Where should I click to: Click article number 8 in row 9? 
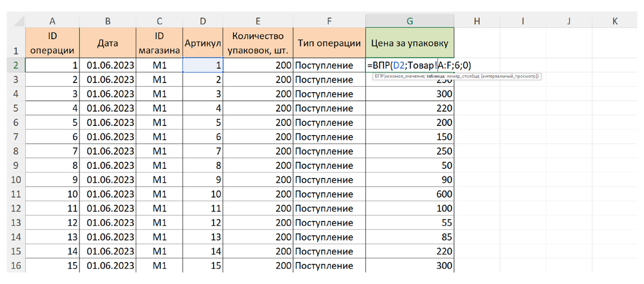(x=203, y=165)
